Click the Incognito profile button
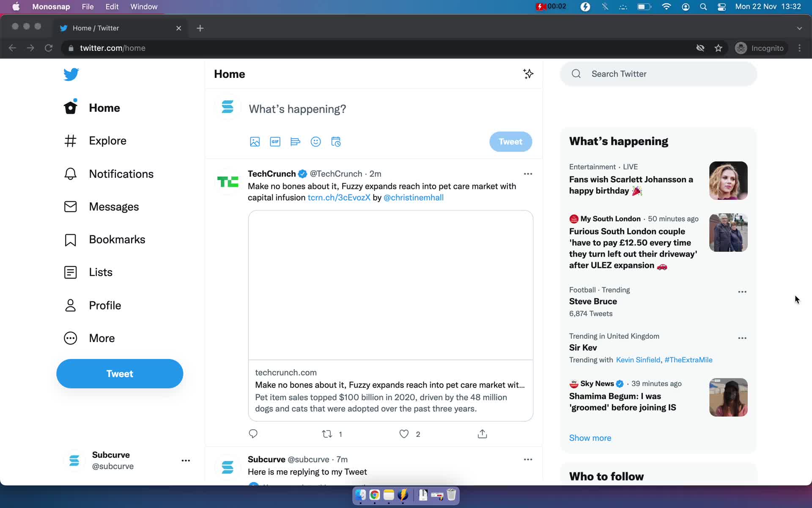 [x=760, y=48]
